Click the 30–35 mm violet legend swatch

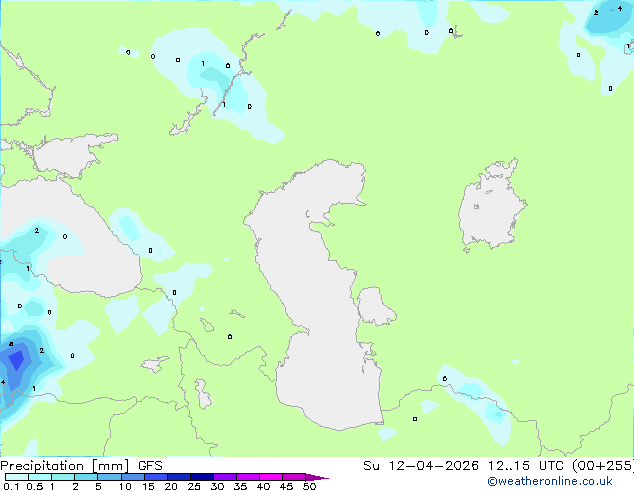point(224,477)
